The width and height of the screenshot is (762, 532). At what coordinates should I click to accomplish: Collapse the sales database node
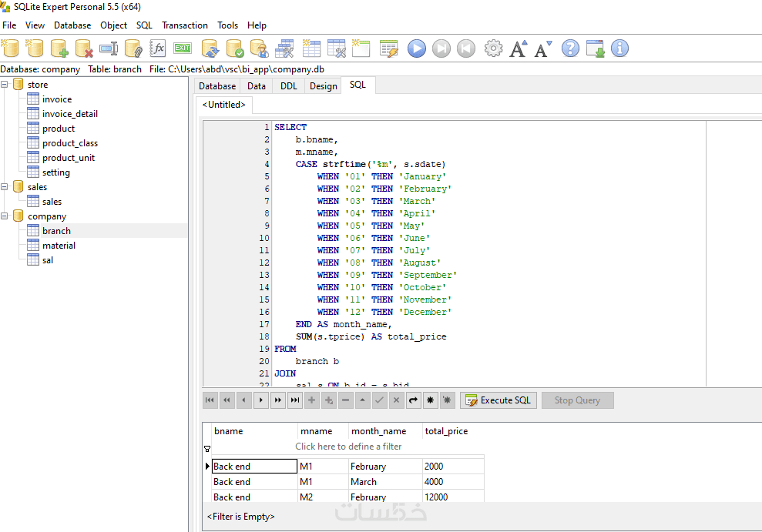pos(5,187)
